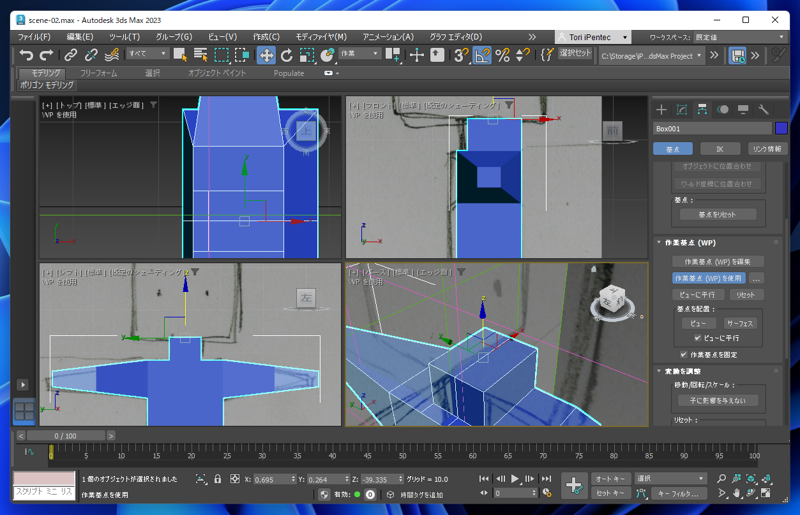Open the 編集(E) menu

pos(80,37)
